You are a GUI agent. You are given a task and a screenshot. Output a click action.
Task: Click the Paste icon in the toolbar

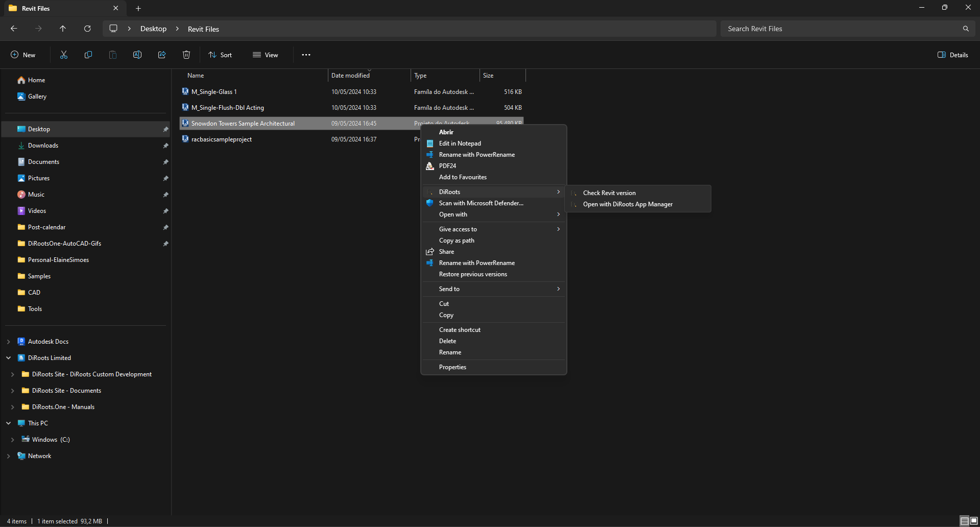(112, 55)
